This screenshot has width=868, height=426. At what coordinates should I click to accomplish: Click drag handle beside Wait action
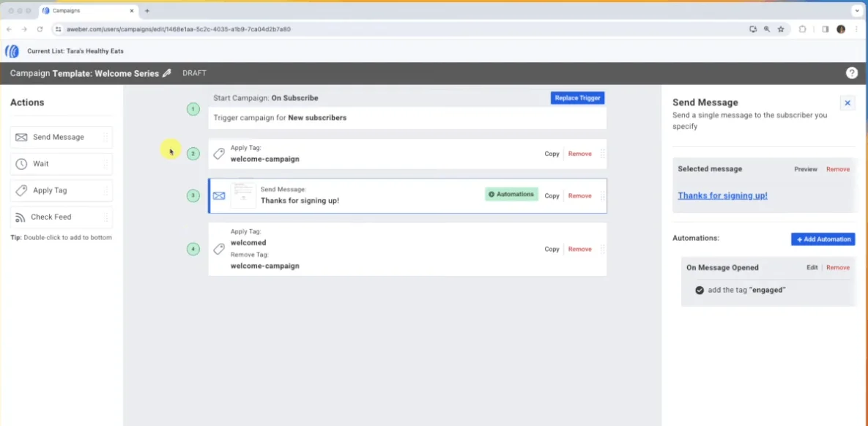click(x=105, y=164)
